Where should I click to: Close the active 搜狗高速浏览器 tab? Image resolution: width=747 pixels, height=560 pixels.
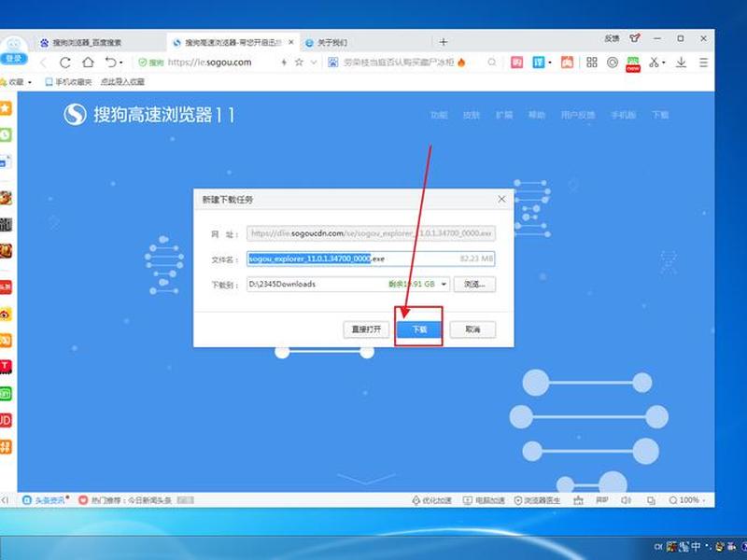[x=291, y=42]
